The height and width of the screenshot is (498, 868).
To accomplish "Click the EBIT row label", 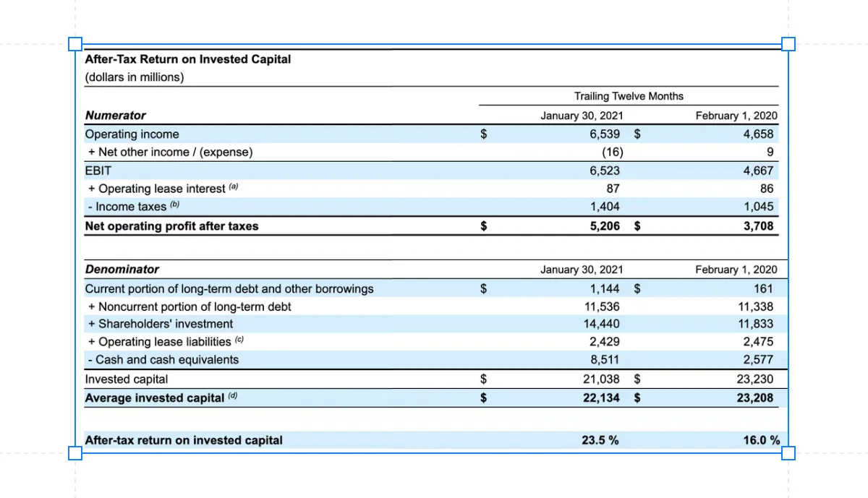I will click(98, 171).
